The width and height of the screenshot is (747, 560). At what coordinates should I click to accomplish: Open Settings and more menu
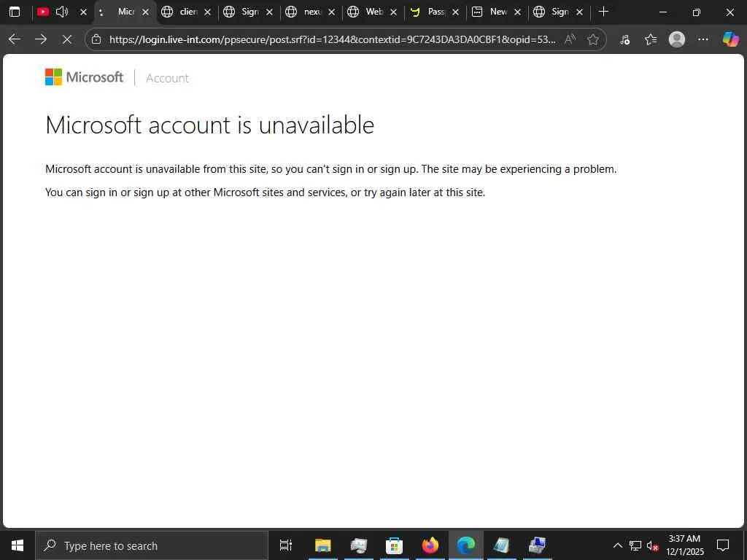[x=703, y=39]
